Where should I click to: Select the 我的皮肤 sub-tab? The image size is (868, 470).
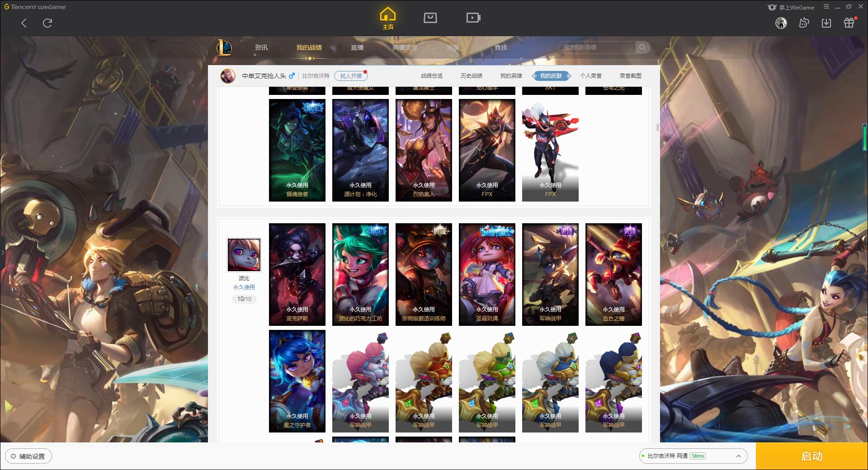click(x=551, y=76)
